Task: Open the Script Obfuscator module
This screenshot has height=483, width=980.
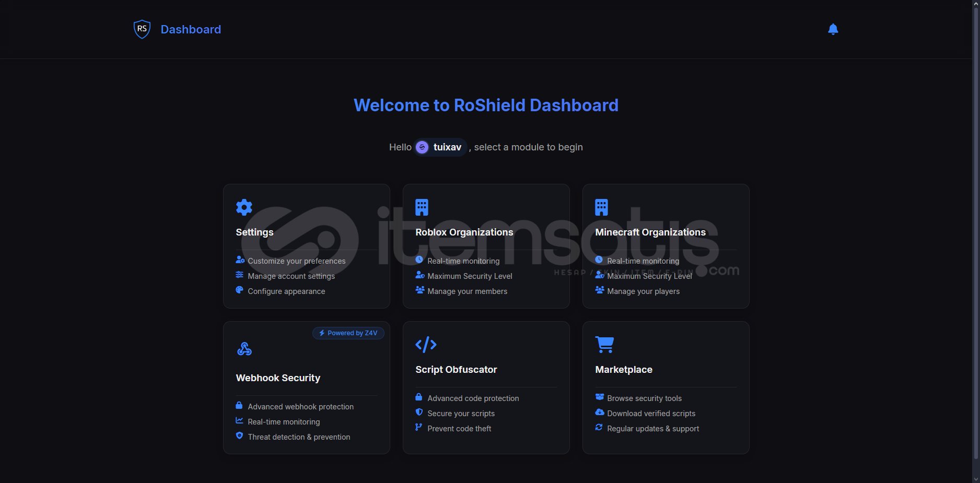Action: point(456,370)
